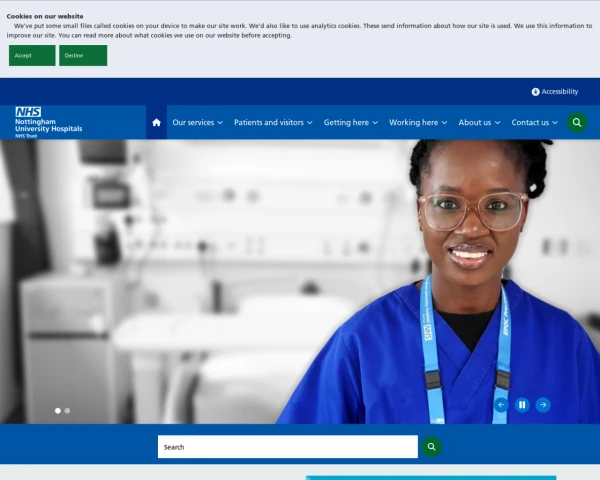Expand the About us chevron
This screenshot has height=480, width=600.
coord(497,123)
